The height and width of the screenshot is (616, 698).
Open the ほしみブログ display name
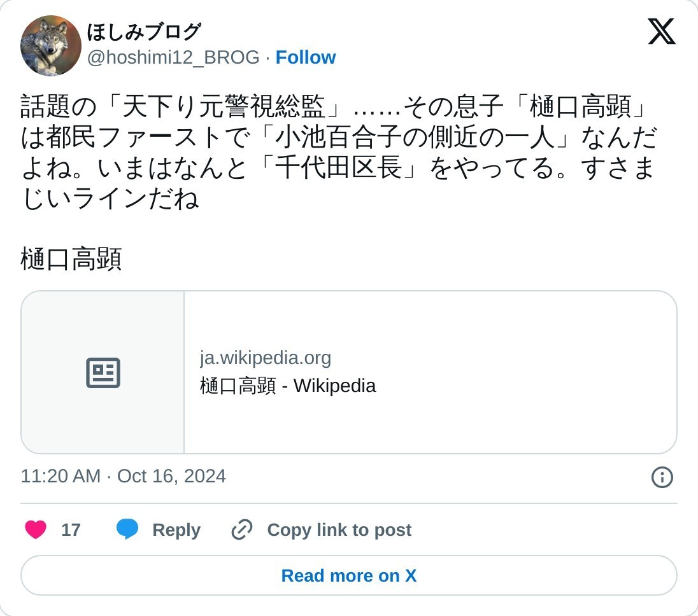(x=144, y=32)
